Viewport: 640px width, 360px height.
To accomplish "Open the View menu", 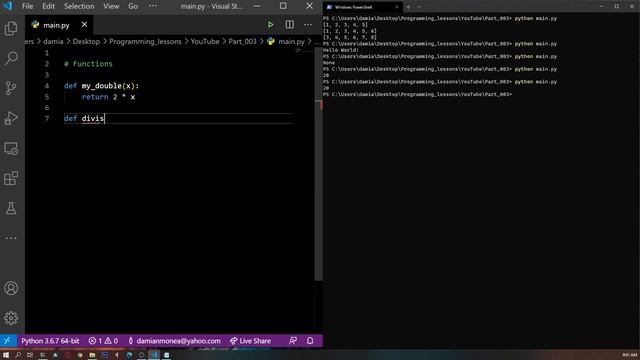I will [111, 6].
